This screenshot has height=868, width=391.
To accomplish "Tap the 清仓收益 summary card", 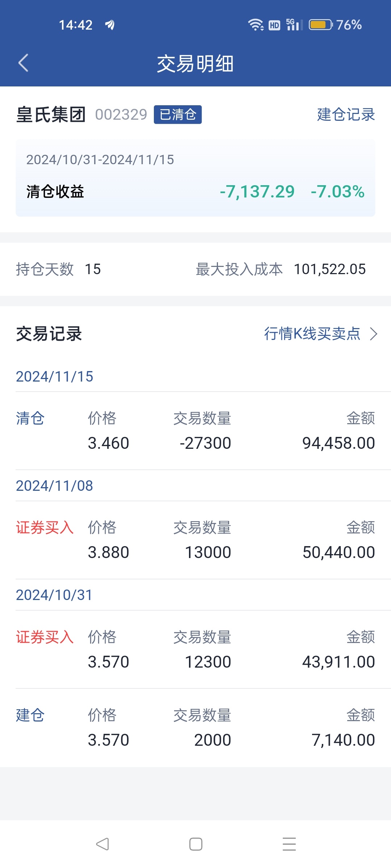I will [x=195, y=178].
